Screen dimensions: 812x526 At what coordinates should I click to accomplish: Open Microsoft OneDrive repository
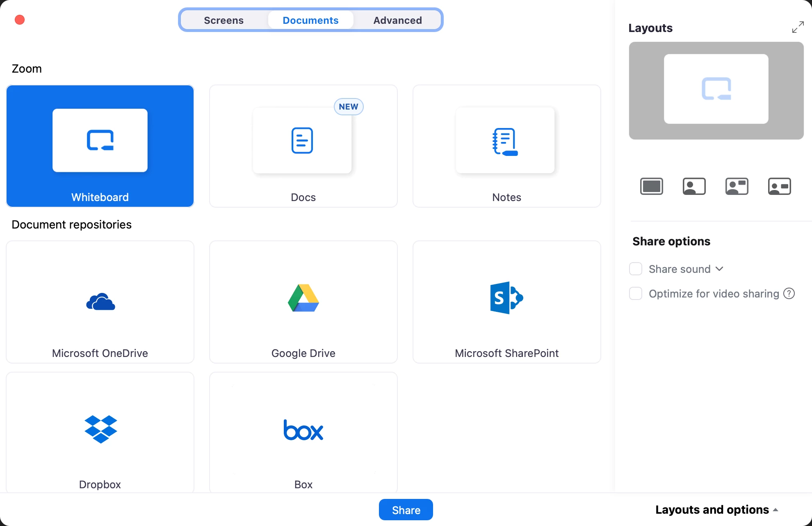(100, 302)
